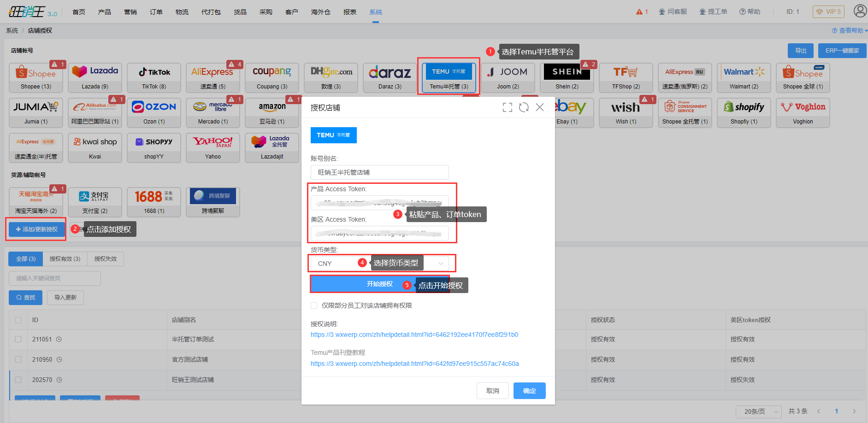The height and width of the screenshot is (423, 868).
Task: Switch to the 授权有效 (3) tab
Action: (65, 259)
